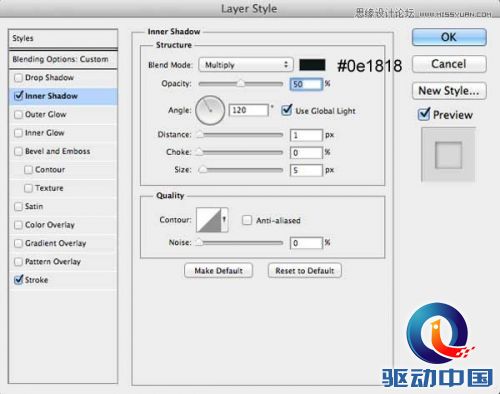Select the Styles list header
Viewport: 500px width, 394px height.
63,38
